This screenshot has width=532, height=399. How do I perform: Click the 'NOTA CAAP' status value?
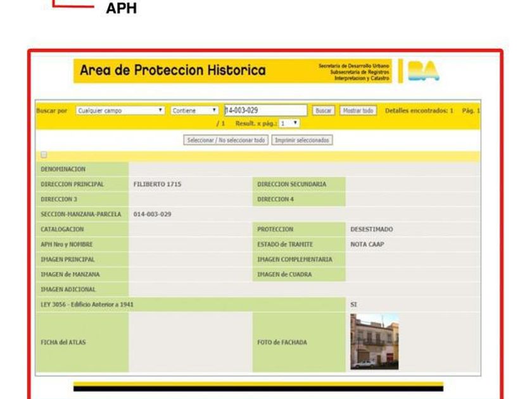(x=367, y=244)
